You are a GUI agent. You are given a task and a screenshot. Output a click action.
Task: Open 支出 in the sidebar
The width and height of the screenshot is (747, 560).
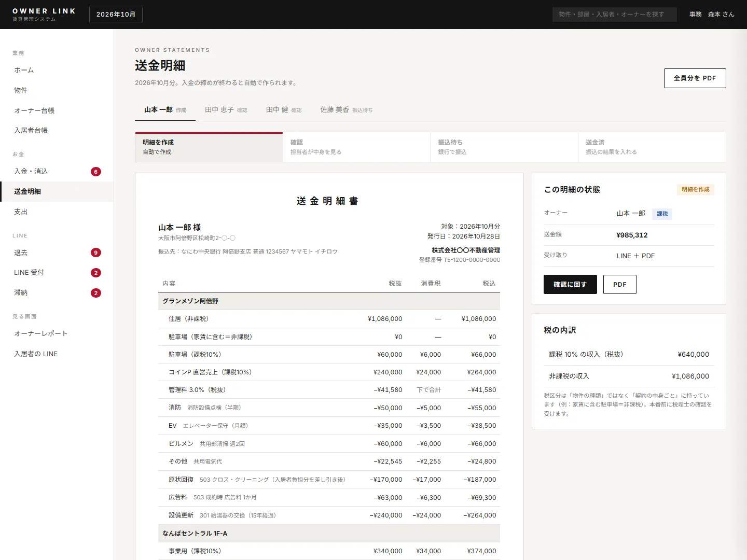[x=57, y=212]
